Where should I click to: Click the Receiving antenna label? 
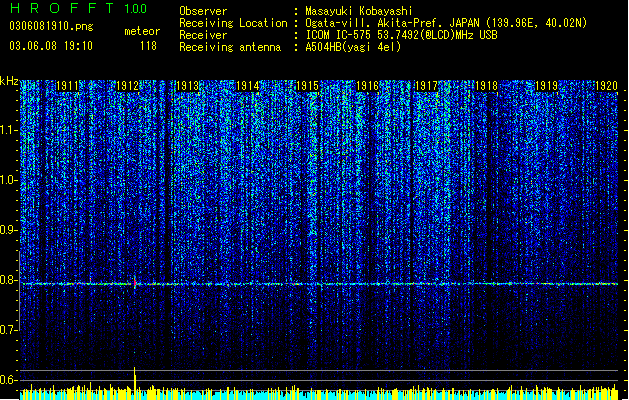[230, 47]
